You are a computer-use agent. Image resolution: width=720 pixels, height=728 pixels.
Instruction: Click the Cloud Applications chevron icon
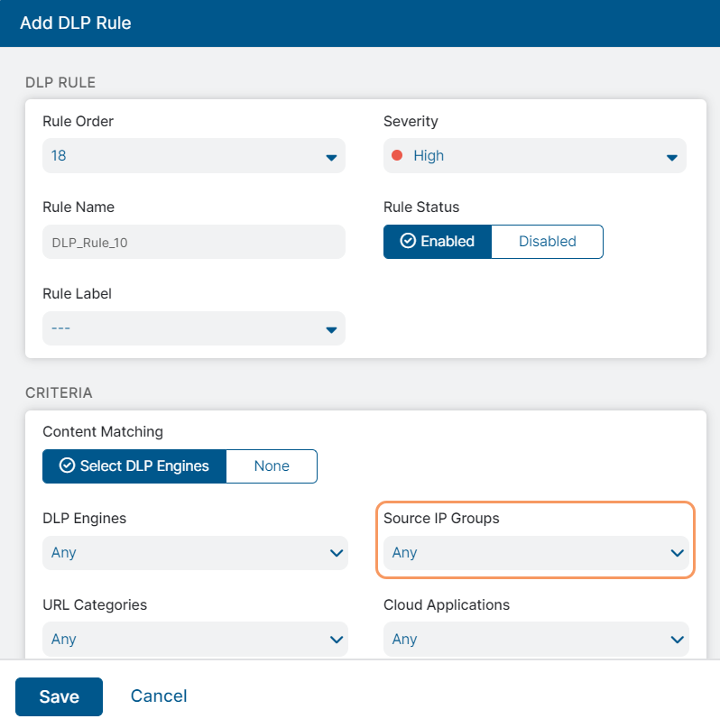678,640
